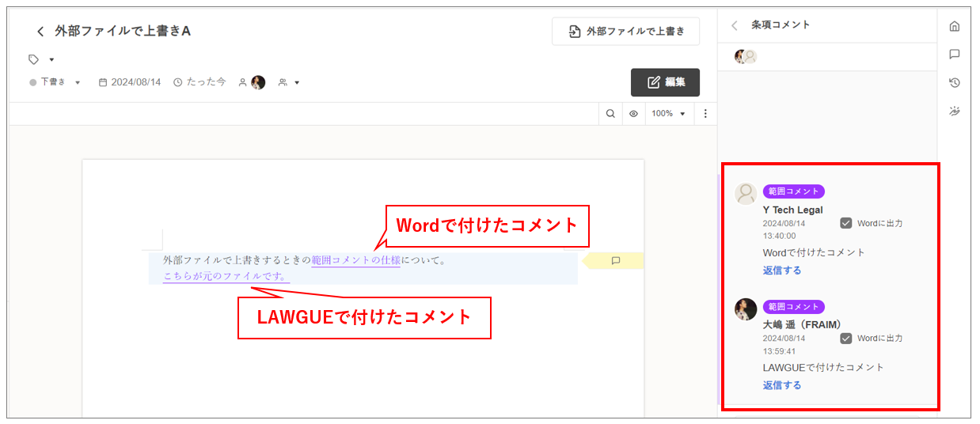This screenshot has width=980, height=424.
Task: Expand the 100% zoom dropdown
Action: (668, 114)
